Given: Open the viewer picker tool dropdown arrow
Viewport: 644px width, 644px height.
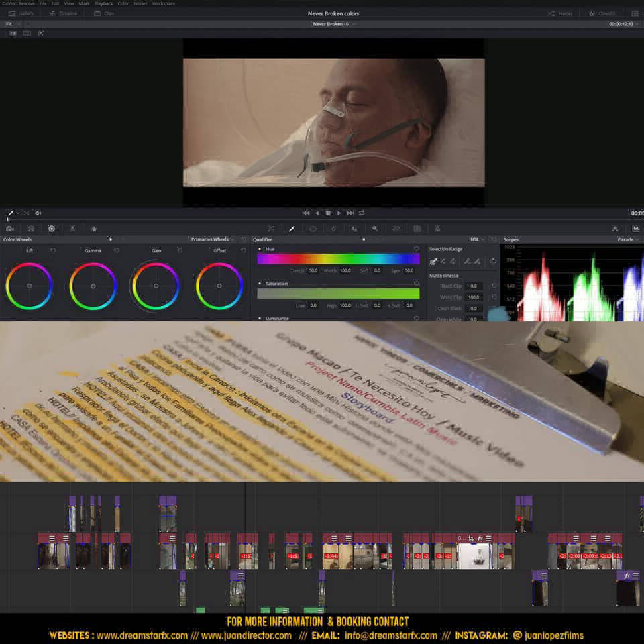Looking at the screenshot, I should pos(17,213).
